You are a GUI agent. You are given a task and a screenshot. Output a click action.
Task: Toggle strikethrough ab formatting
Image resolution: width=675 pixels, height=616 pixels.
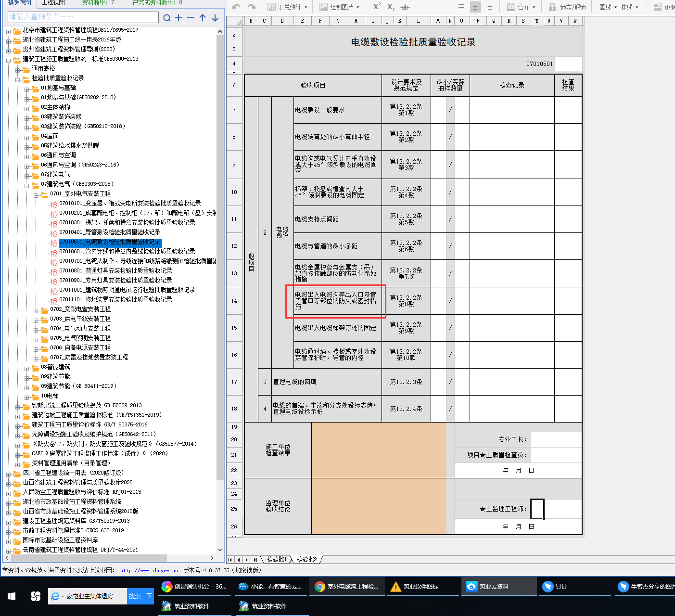coord(405,7)
